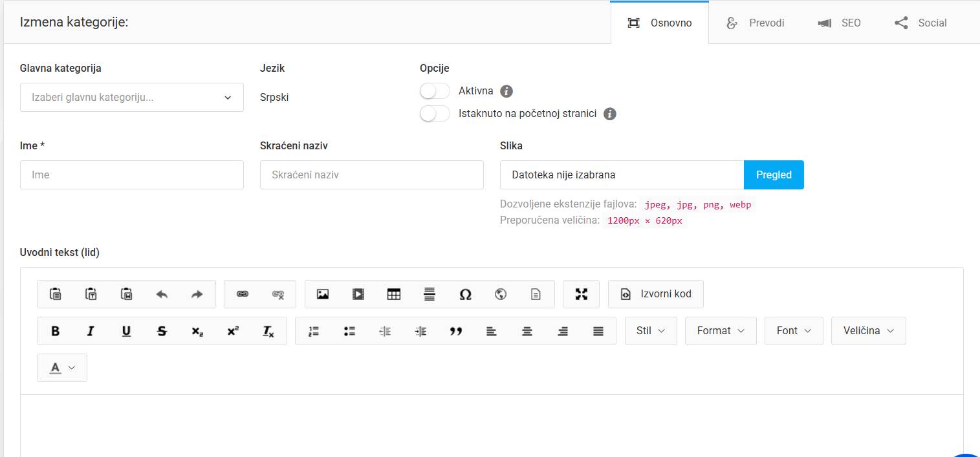The image size is (980, 457).
Task: Open the Prevodi tab
Action: (756, 23)
